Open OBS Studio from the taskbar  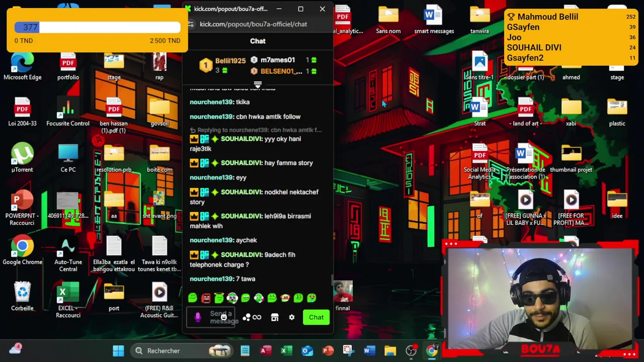[x=411, y=351]
